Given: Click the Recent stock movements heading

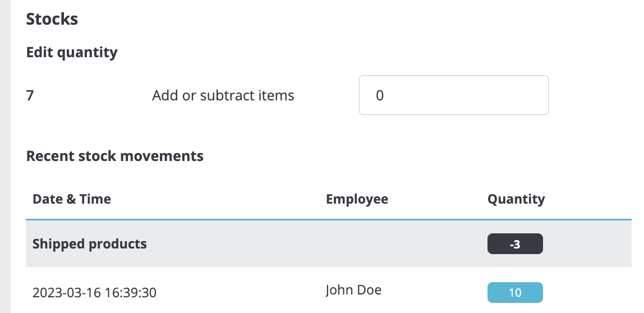Looking at the screenshot, I should (x=114, y=156).
